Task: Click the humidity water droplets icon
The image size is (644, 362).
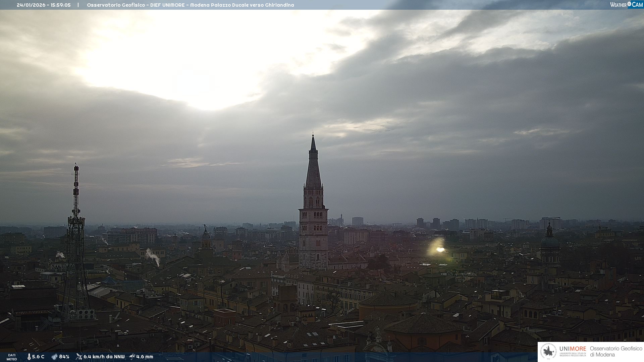Action: 54,357
